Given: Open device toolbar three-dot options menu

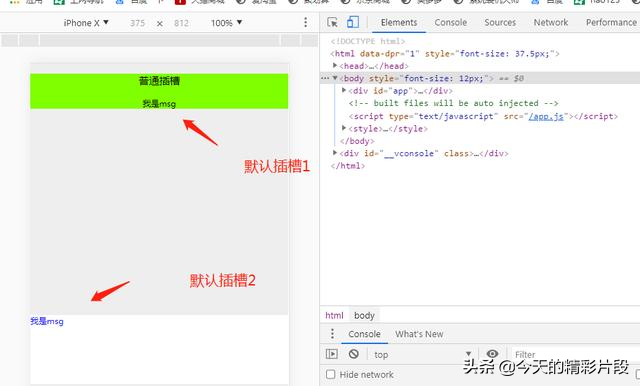Looking at the screenshot, I should [x=305, y=22].
